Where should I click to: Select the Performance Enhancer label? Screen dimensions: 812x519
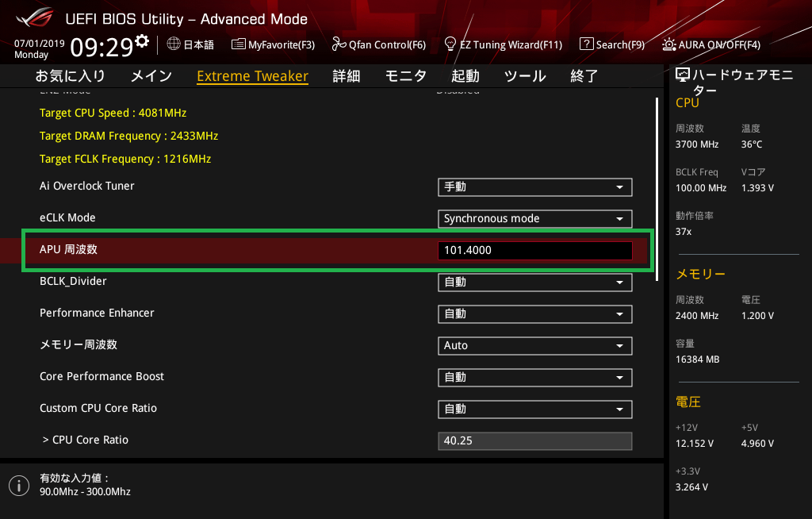click(97, 313)
